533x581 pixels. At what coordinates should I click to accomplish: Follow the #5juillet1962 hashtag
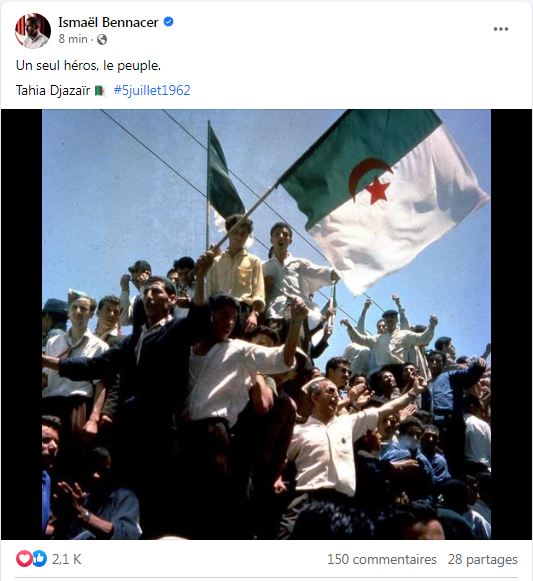(x=152, y=90)
